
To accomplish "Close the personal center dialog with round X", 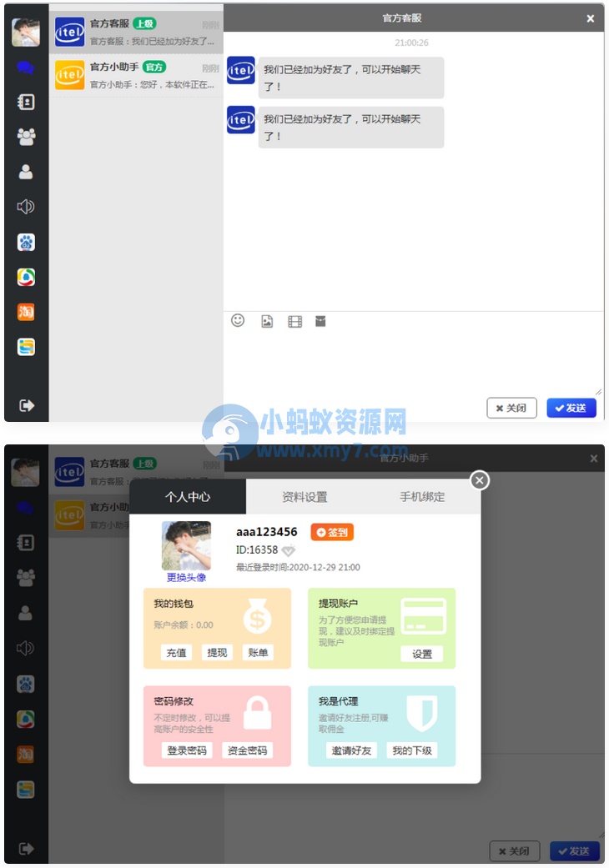I will pos(480,480).
